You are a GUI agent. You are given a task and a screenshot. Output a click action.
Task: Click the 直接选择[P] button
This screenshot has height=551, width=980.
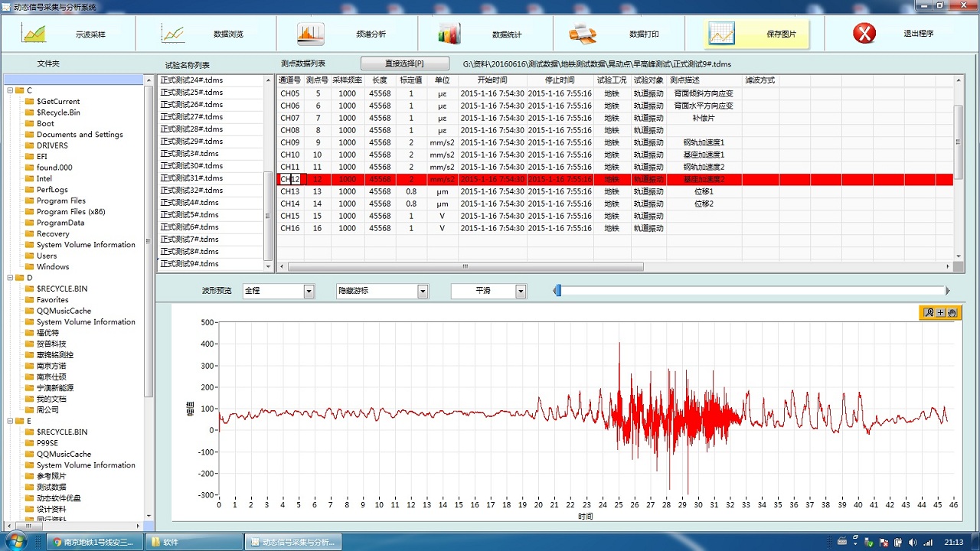click(405, 64)
